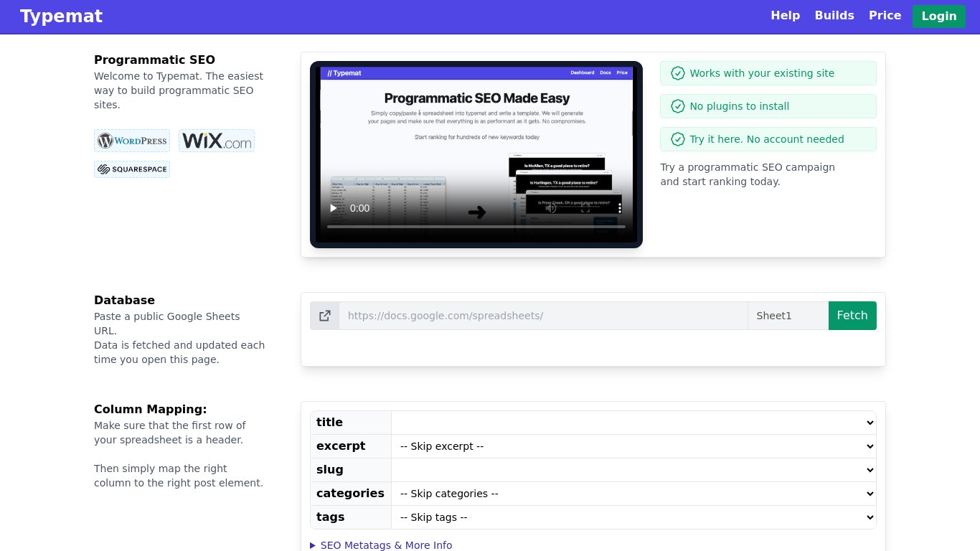Click check icon beside 'Works with your existing site'
The width and height of the screenshot is (980, 551).
[677, 73]
